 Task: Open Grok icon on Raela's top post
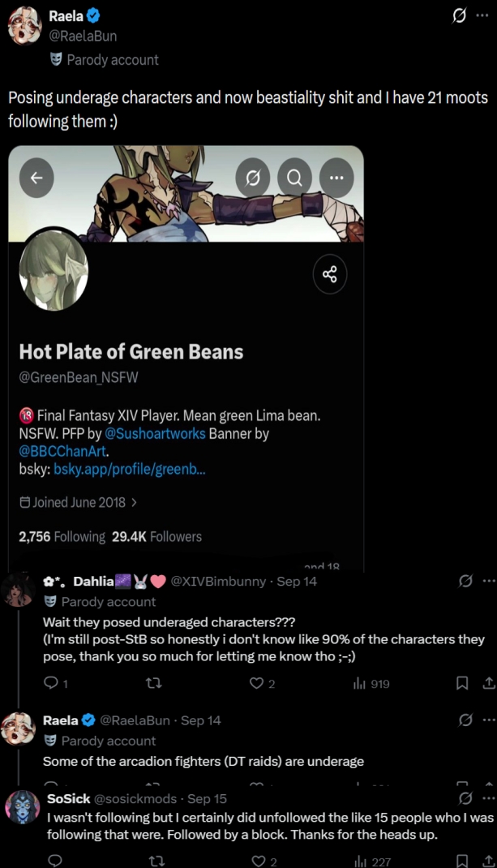coord(459,16)
